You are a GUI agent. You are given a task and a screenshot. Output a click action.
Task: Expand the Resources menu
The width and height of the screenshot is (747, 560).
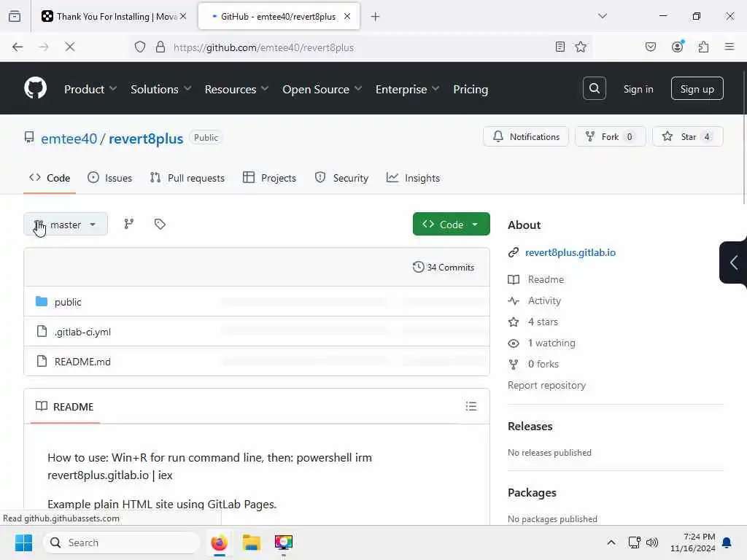237,89
